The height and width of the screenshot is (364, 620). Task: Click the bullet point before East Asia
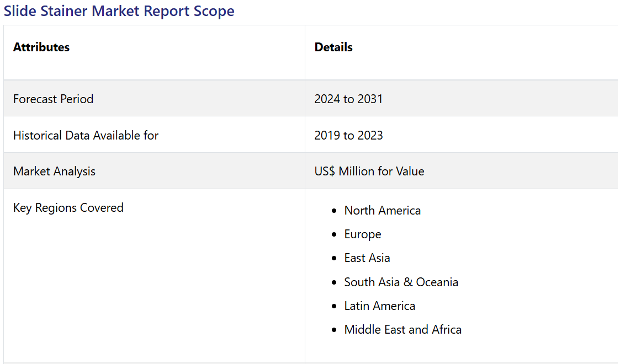pos(334,259)
